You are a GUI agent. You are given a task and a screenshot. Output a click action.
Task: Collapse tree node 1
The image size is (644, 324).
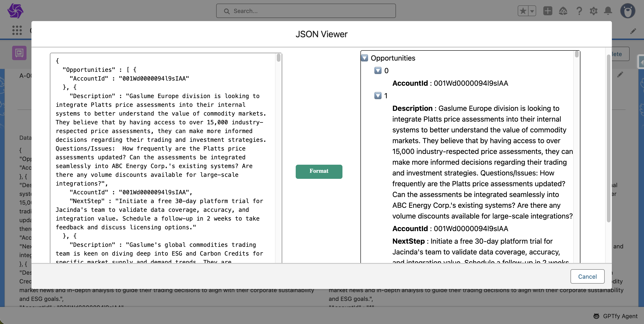[x=378, y=96]
